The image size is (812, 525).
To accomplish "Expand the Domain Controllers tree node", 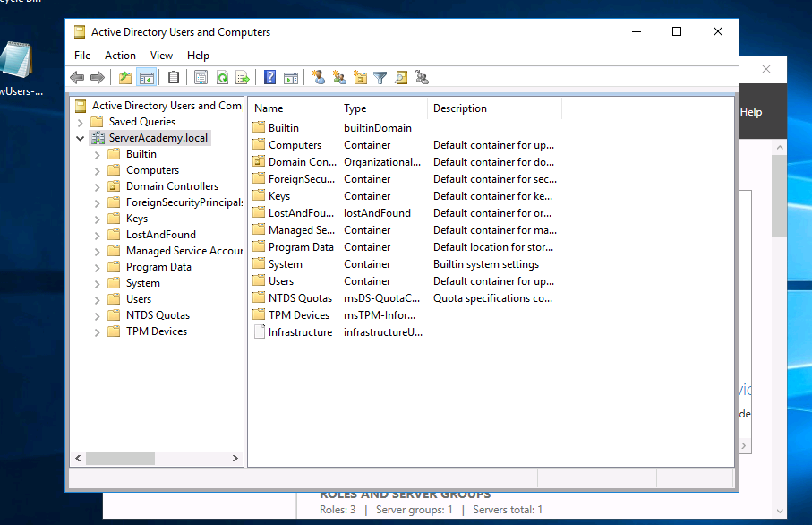I will (x=97, y=187).
